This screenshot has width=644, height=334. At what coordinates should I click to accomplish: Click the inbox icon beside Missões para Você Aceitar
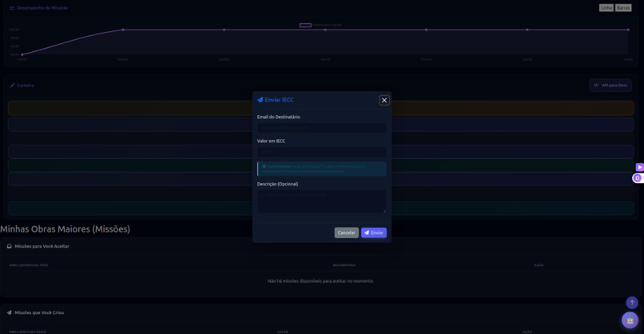point(9,246)
